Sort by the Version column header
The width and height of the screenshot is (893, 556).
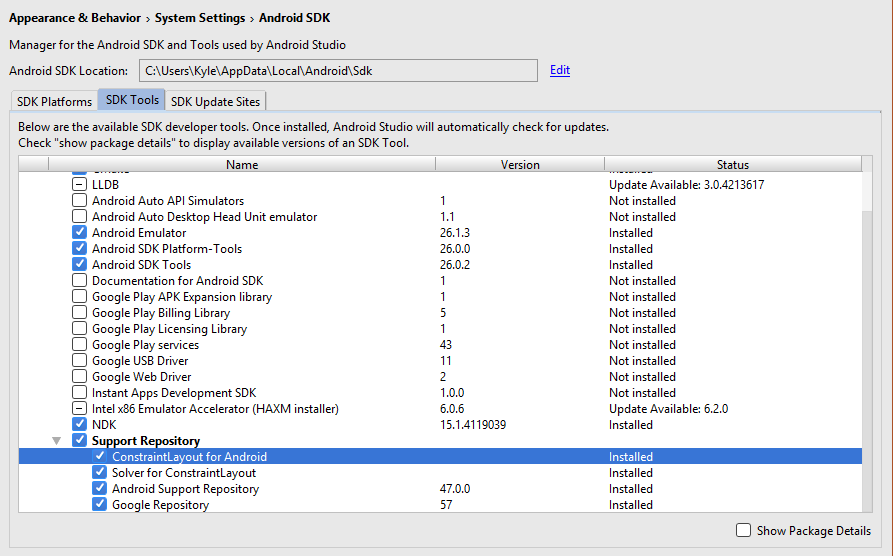pos(520,165)
